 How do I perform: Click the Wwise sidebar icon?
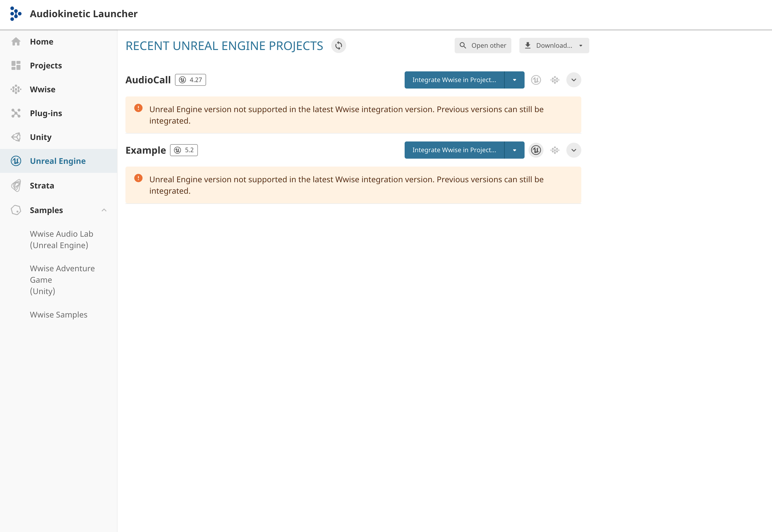pos(16,89)
